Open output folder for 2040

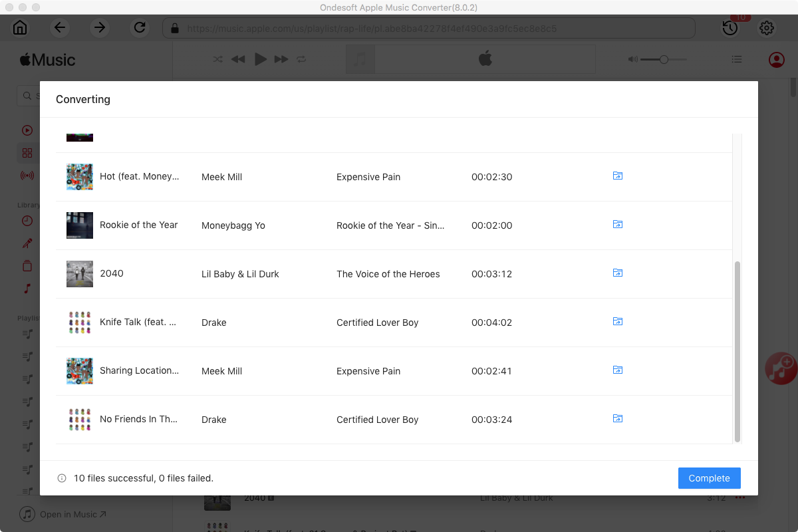tap(618, 273)
